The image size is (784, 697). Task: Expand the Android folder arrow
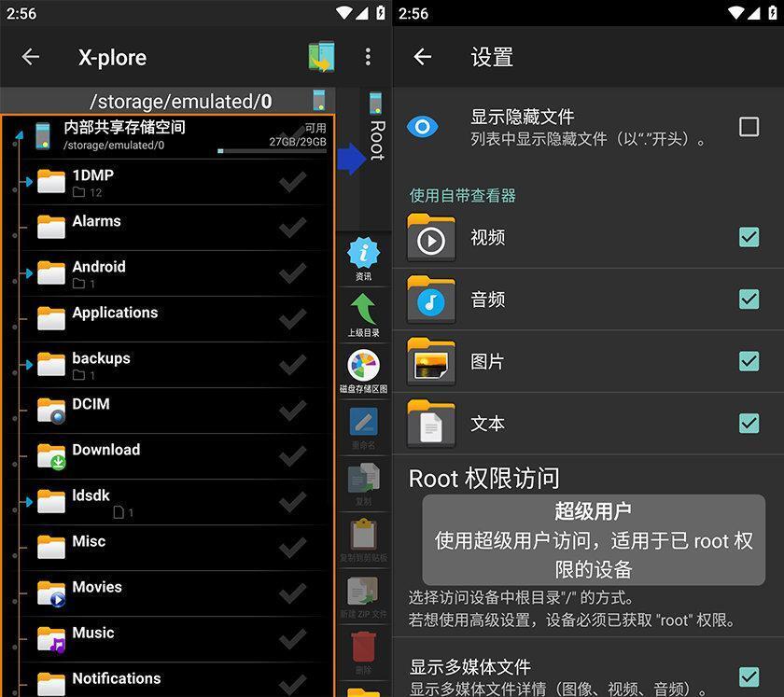tap(28, 273)
